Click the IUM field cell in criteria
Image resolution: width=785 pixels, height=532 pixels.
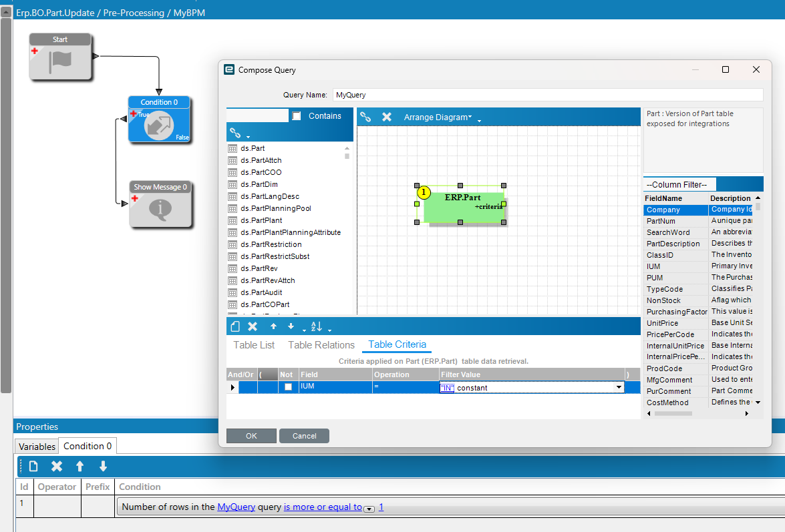[x=335, y=387]
